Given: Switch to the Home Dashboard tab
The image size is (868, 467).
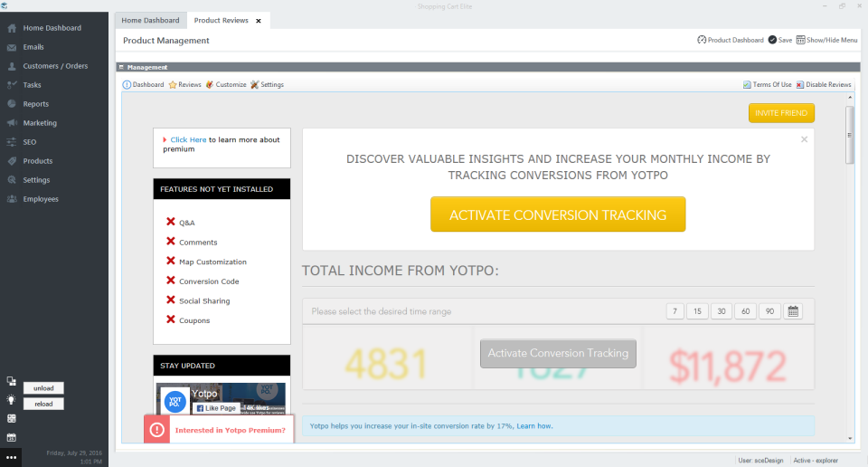Looking at the screenshot, I should 151,21.
